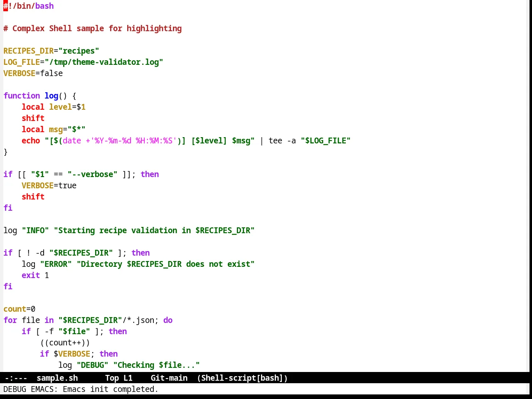Click the log "INFO" Starting recipe validation line
The width and height of the screenshot is (532, 399).
[x=129, y=230]
